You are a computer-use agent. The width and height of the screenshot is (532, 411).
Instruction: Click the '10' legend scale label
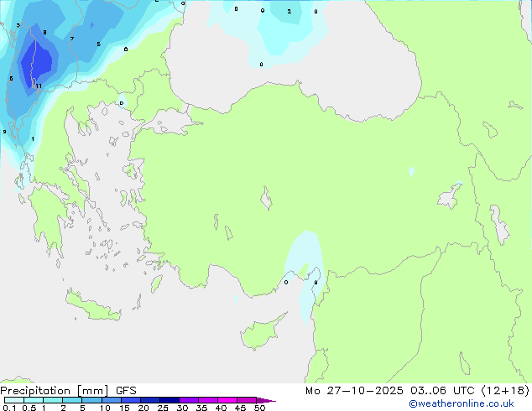105,408
